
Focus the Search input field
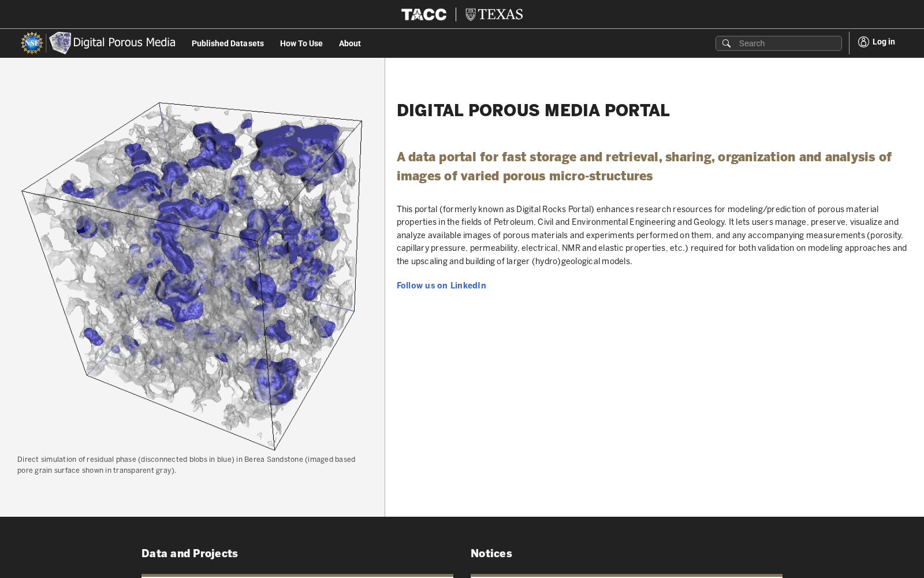(x=778, y=43)
